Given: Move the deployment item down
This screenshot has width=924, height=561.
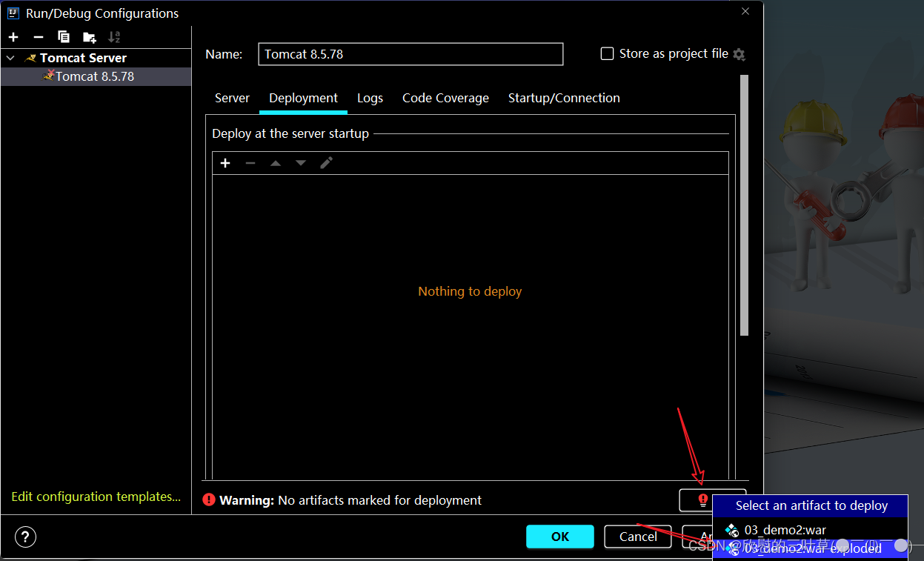Looking at the screenshot, I should 301,163.
